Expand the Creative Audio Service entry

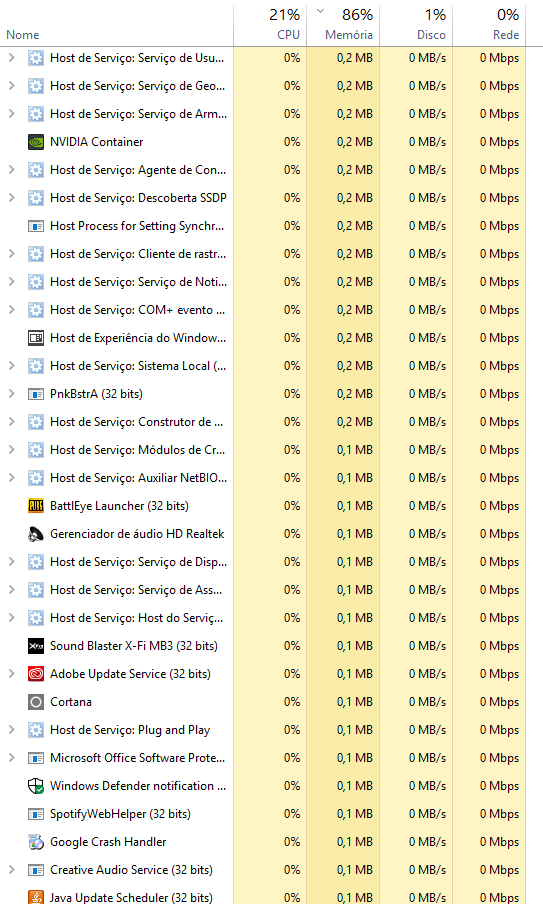point(12,869)
